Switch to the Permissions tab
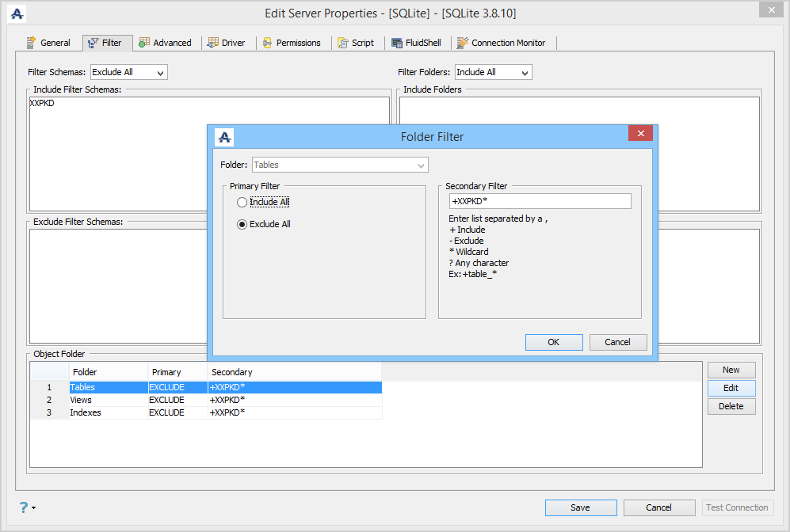 [292, 43]
